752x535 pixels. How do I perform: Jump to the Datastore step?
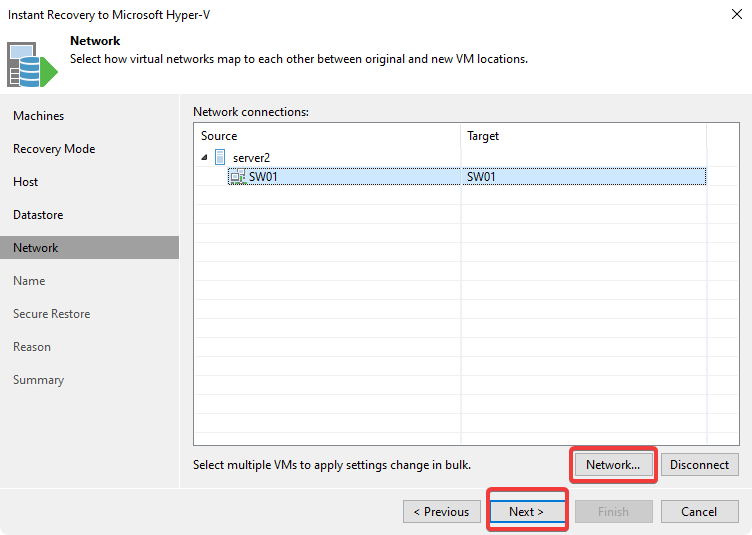pos(38,215)
